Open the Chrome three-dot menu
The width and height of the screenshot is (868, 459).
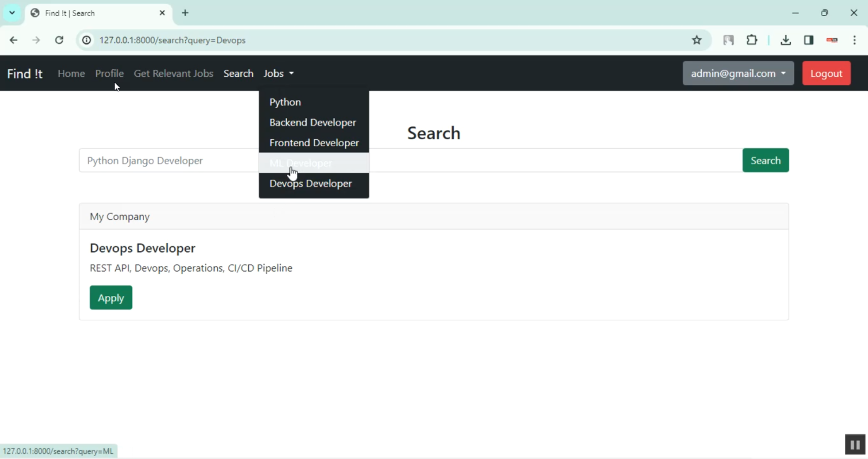click(x=855, y=40)
